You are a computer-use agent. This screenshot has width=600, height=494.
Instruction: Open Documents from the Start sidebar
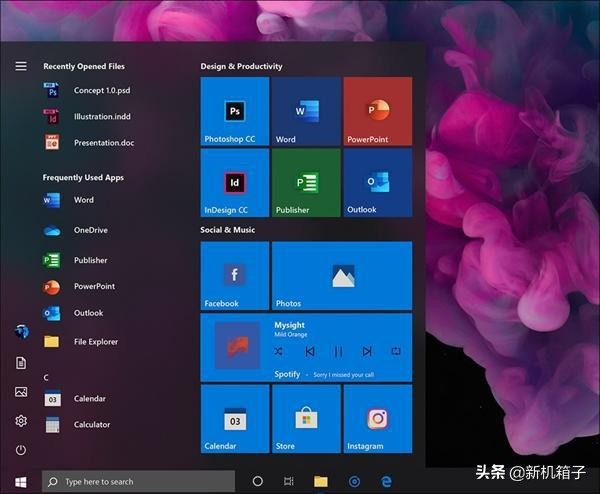tap(21, 363)
